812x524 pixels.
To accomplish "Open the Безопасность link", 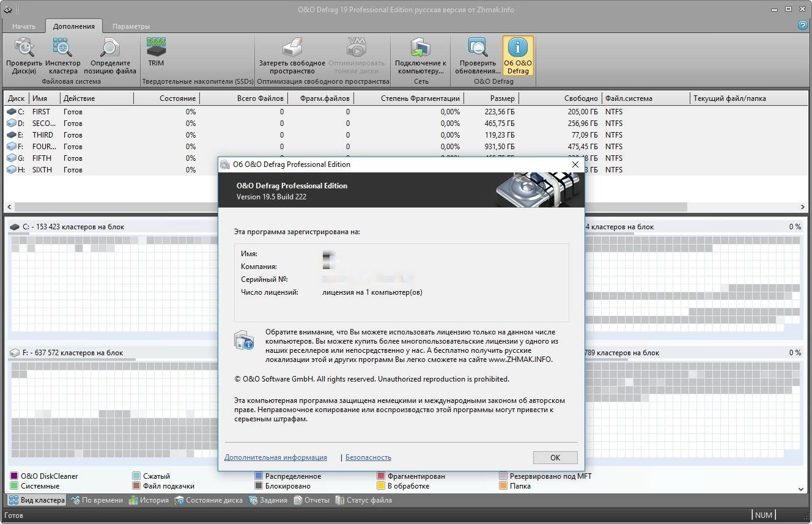I will [368, 457].
